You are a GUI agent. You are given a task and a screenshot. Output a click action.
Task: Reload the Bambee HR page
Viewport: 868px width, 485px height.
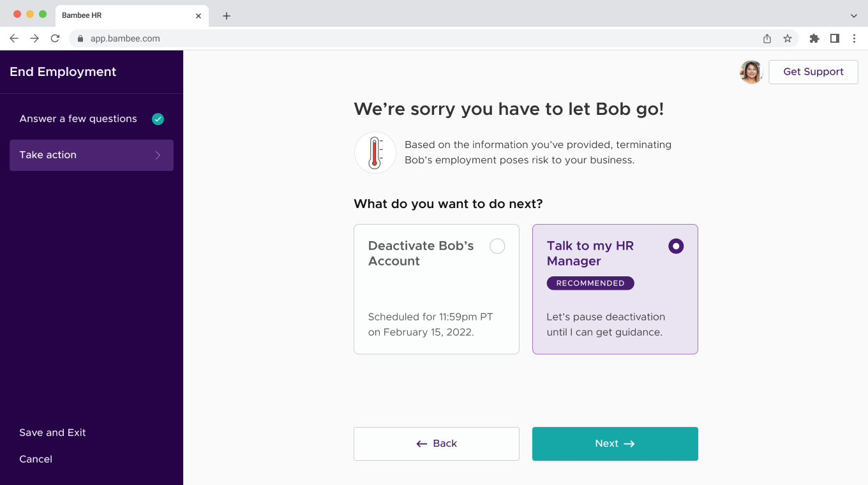tap(55, 38)
